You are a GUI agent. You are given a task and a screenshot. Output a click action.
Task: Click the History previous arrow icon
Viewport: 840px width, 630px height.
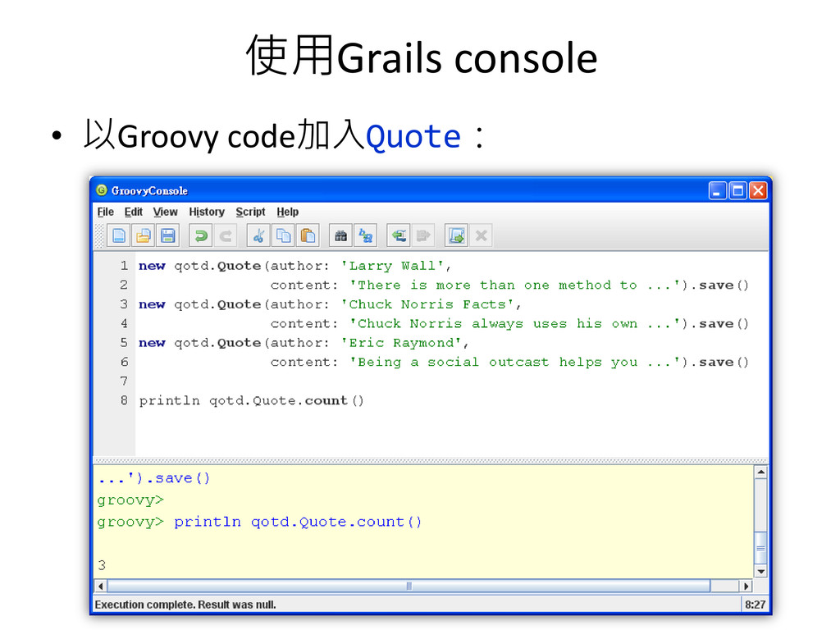click(x=399, y=235)
